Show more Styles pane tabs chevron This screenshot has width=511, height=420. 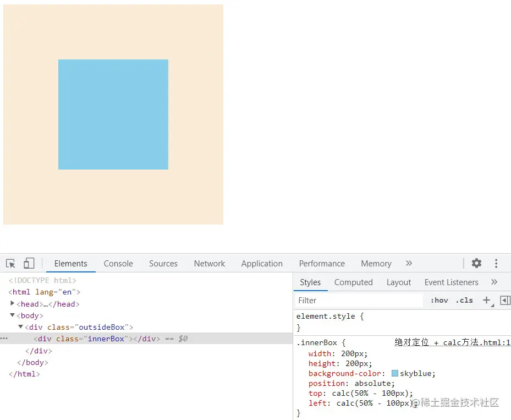click(x=494, y=282)
